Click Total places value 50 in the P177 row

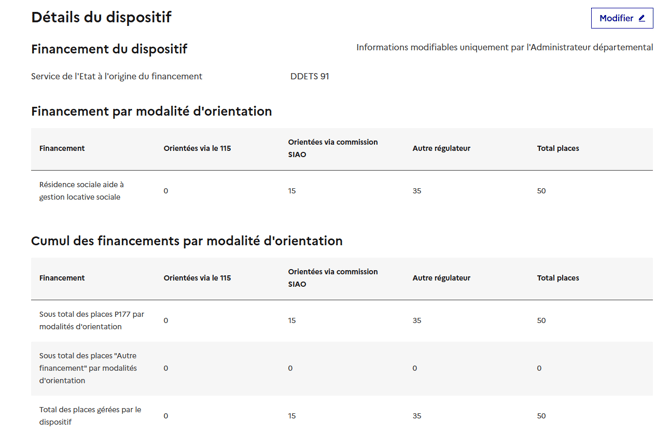tap(541, 321)
